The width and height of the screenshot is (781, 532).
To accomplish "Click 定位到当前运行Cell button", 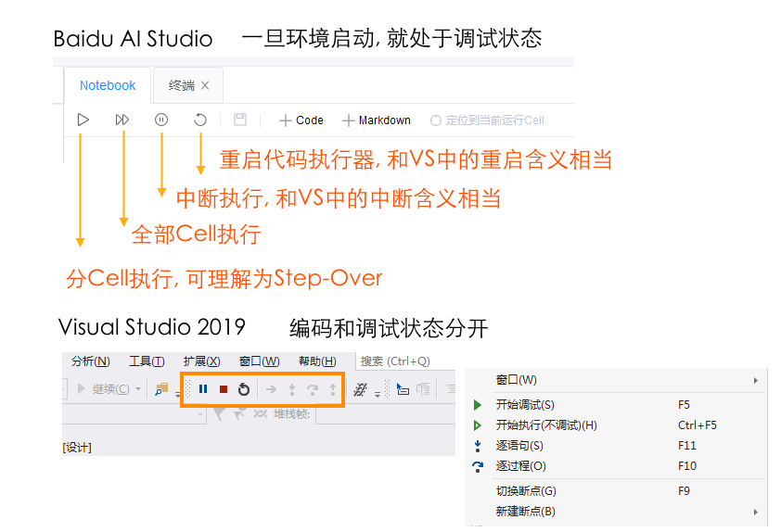I will point(487,120).
